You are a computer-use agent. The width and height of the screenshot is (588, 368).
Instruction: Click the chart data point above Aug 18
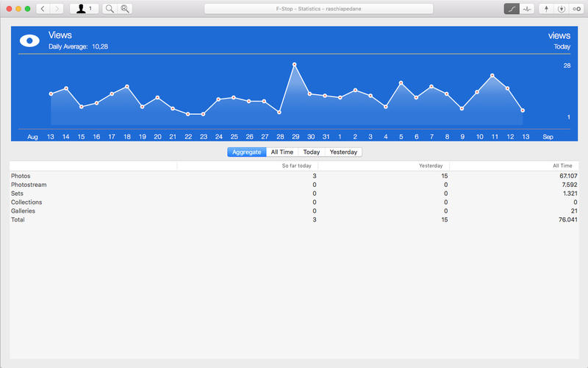pyautogui.click(x=127, y=86)
